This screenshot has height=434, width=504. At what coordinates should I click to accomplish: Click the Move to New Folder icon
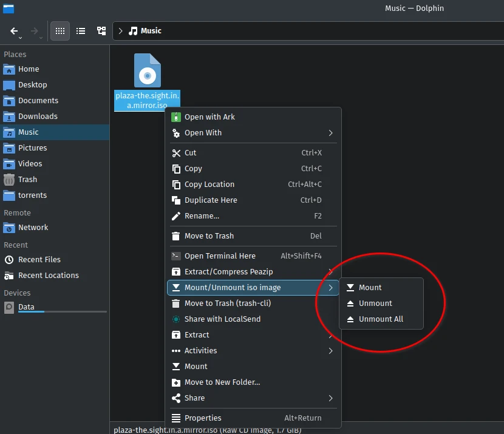(176, 382)
